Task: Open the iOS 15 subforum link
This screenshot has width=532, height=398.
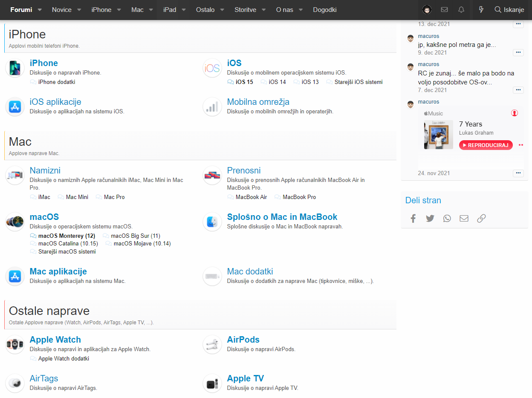Action: click(x=244, y=82)
